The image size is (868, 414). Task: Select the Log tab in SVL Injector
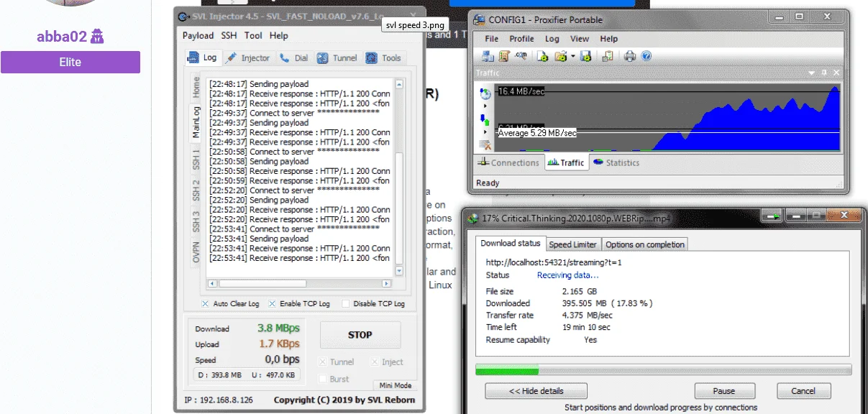click(x=203, y=57)
